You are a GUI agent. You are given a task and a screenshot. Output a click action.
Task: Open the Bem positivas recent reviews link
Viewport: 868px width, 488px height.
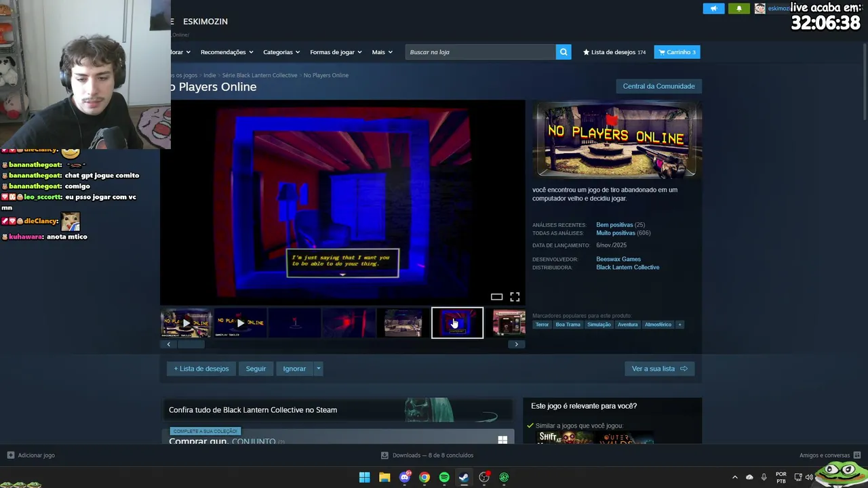pos(614,225)
